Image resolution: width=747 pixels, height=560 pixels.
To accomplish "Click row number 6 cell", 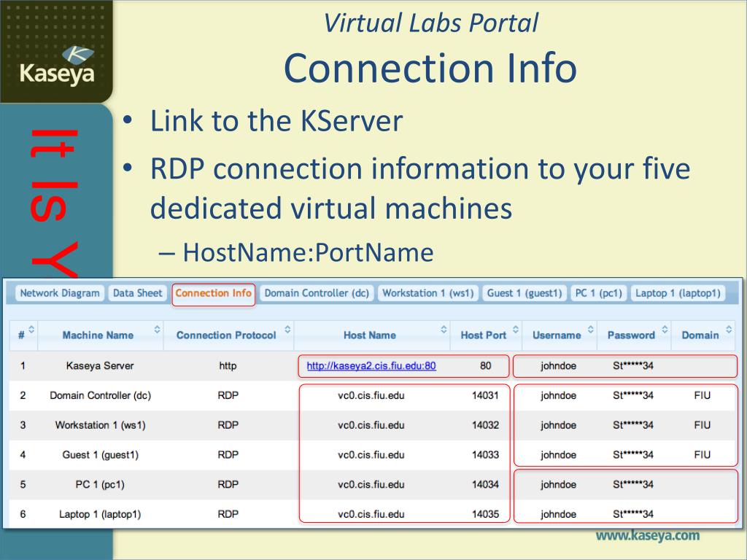I will pyautogui.click(x=23, y=514).
